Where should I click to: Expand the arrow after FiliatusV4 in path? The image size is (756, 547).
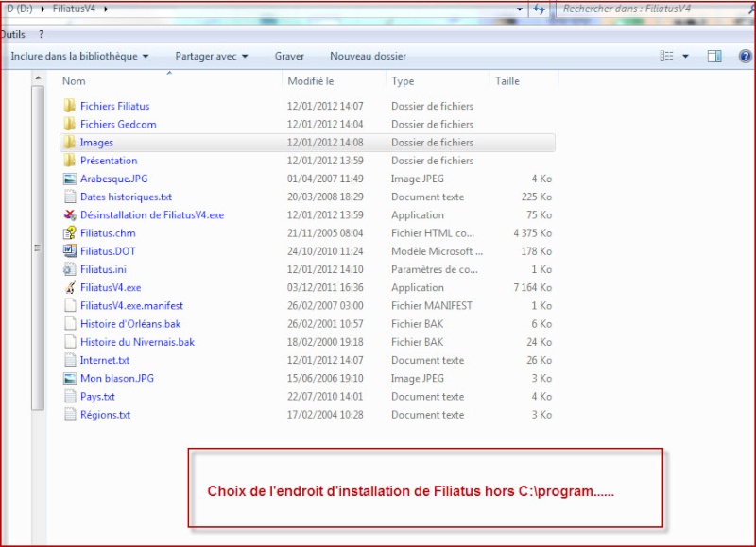pyautogui.click(x=106, y=9)
